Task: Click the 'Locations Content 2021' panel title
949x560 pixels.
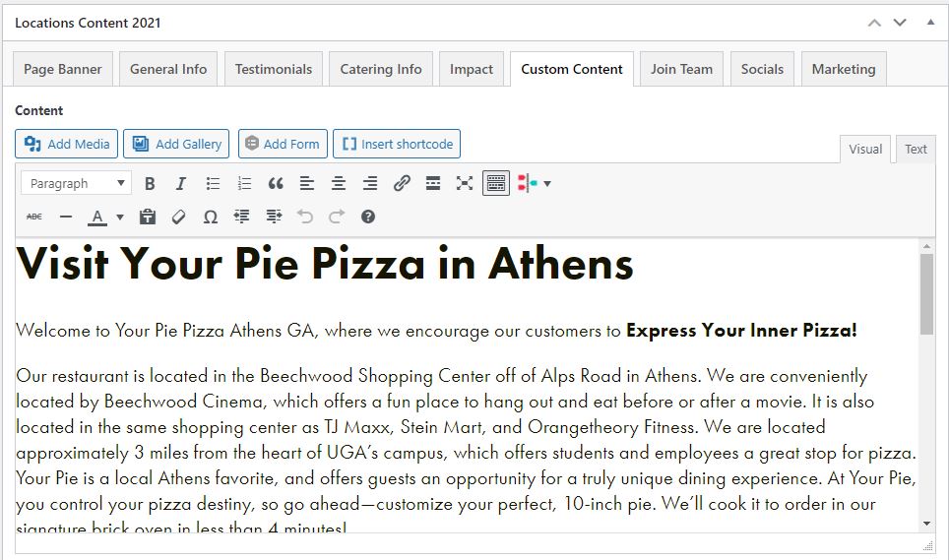Action: [88, 23]
